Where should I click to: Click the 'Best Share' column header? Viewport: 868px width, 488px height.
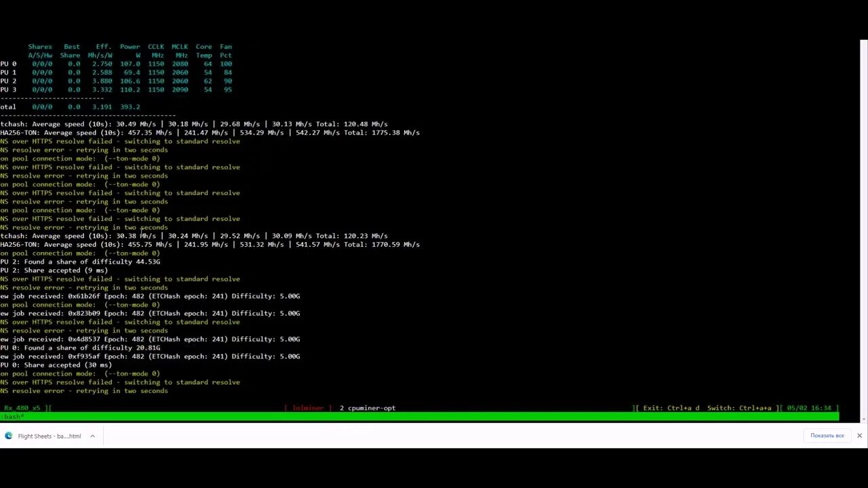pos(70,51)
